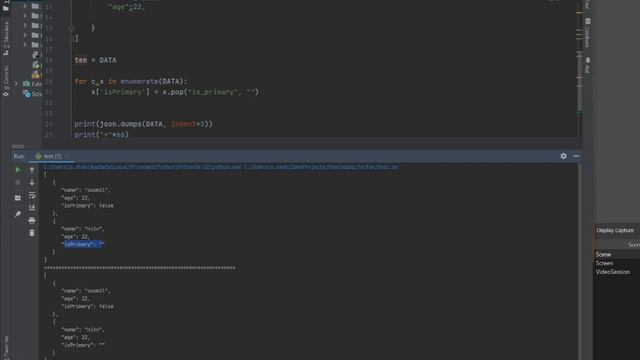
Task: Rerun the test script with green play icon
Action: point(18,170)
